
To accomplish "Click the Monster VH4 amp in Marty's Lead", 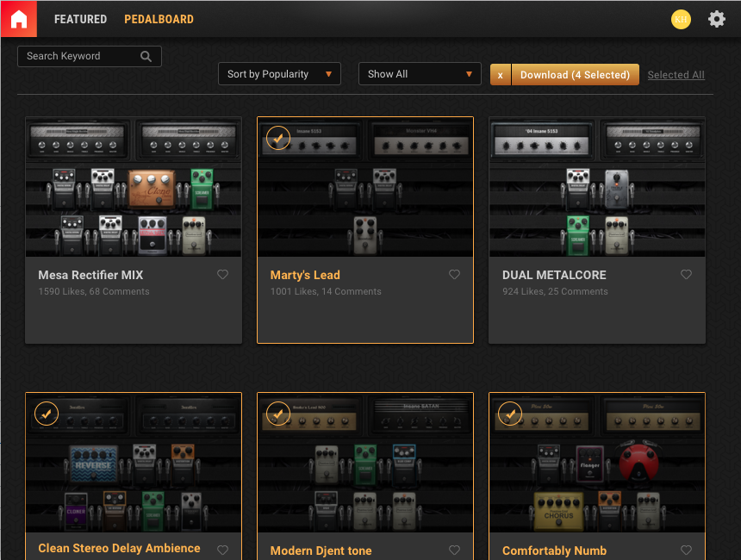I will click(421, 139).
